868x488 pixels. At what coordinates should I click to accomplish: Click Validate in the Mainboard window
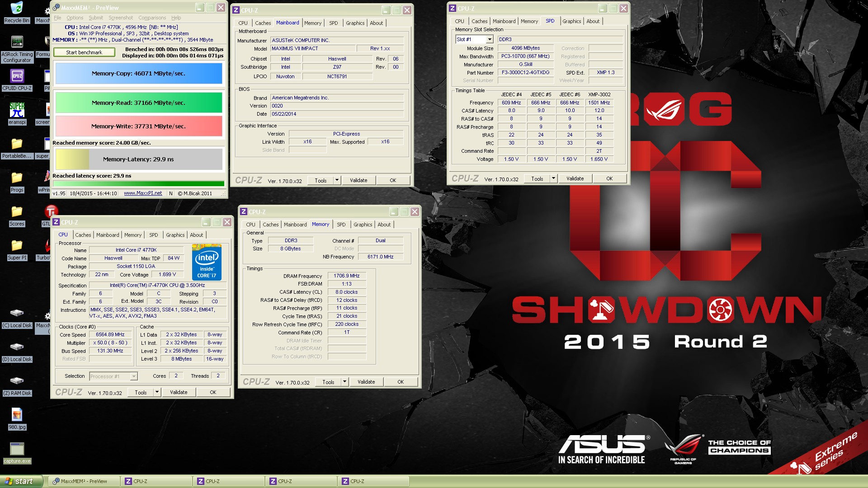click(x=359, y=180)
